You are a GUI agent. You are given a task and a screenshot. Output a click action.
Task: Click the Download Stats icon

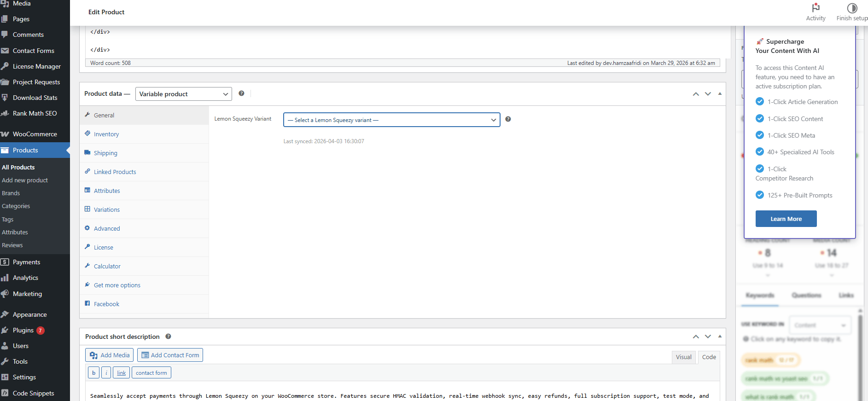point(5,98)
